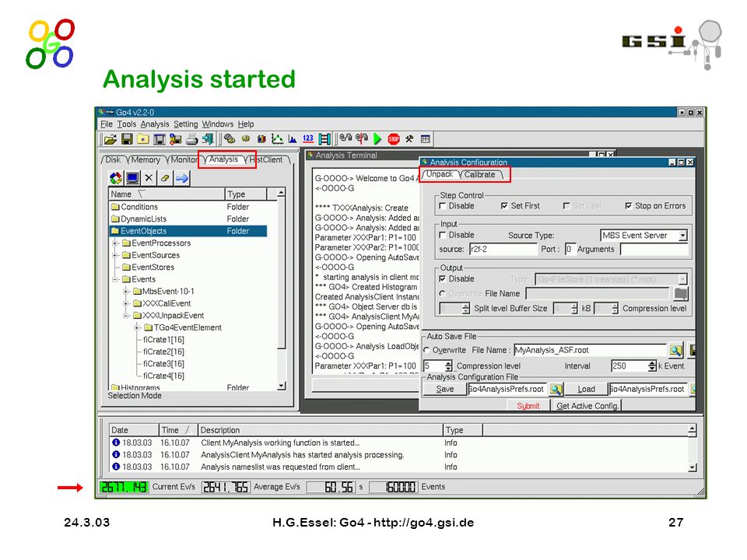The width and height of the screenshot is (747, 560).
Task: Toggle the Set First checkbox
Action: click(504, 205)
